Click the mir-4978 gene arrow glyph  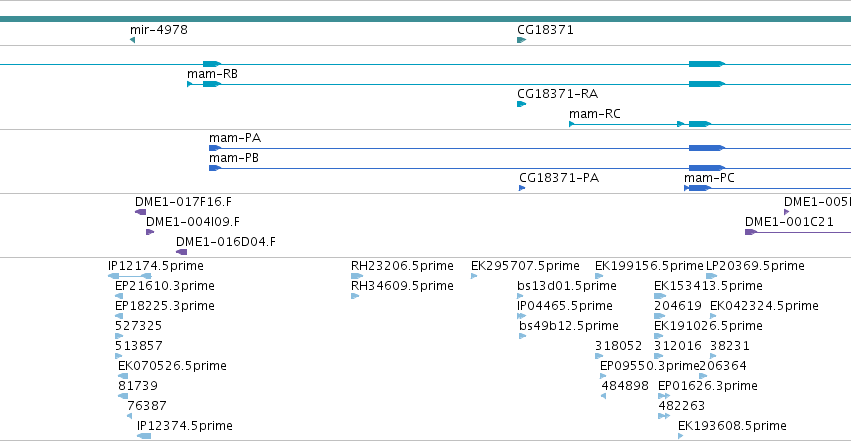tap(132, 40)
